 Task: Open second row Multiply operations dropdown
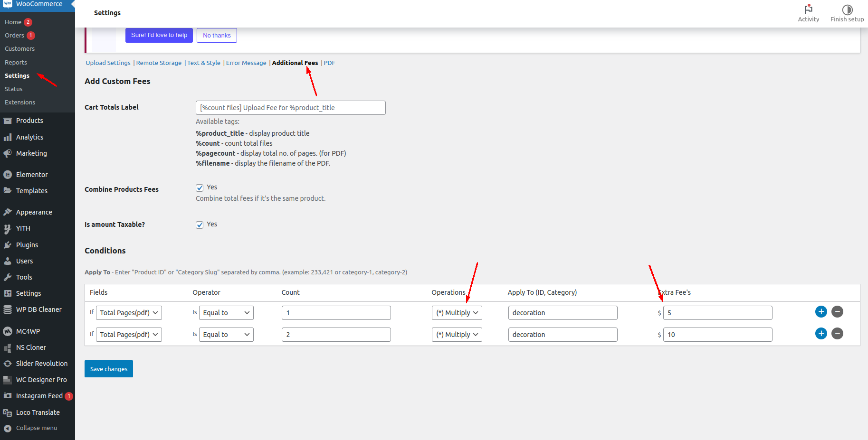pyautogui.click(x=457, y=335)
